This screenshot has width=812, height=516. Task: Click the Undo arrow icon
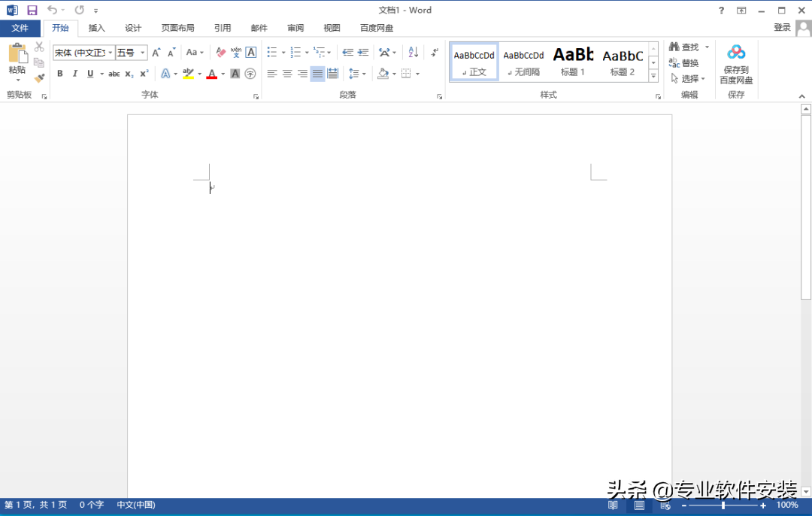point(52,10)
